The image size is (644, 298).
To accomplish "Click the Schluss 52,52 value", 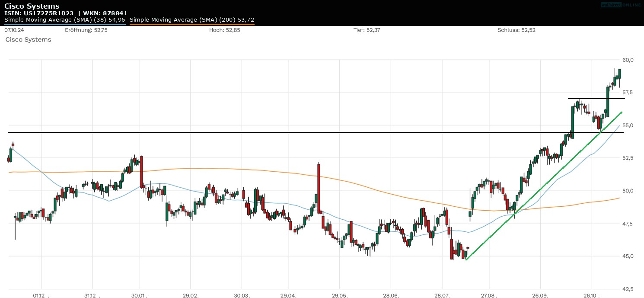I will [x=516, y=30].
